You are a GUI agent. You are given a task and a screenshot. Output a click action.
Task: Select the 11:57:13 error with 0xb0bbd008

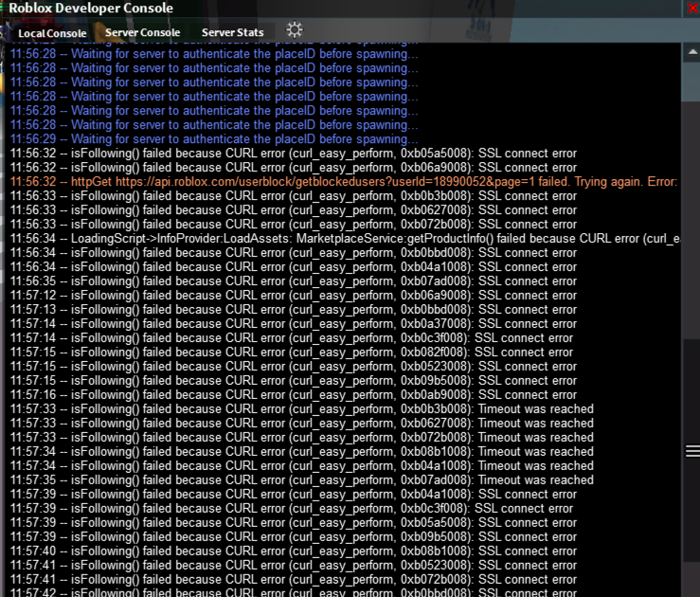pos(294,310)
